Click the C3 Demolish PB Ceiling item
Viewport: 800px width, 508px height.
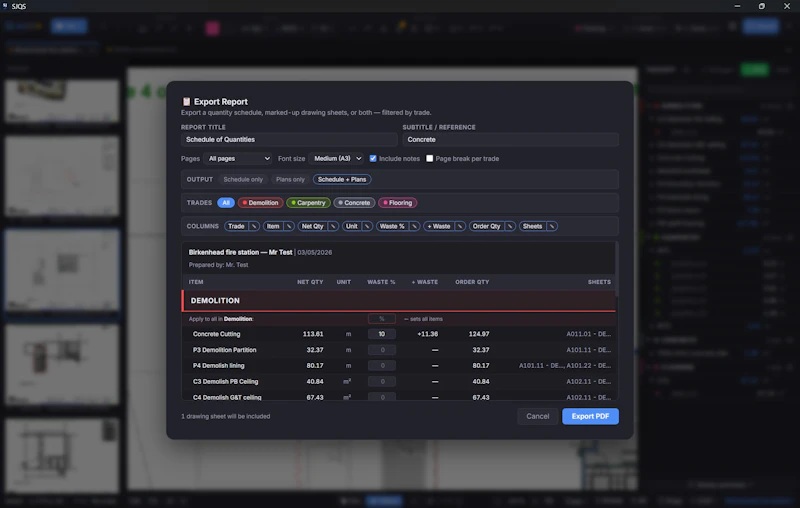point(226,382)
